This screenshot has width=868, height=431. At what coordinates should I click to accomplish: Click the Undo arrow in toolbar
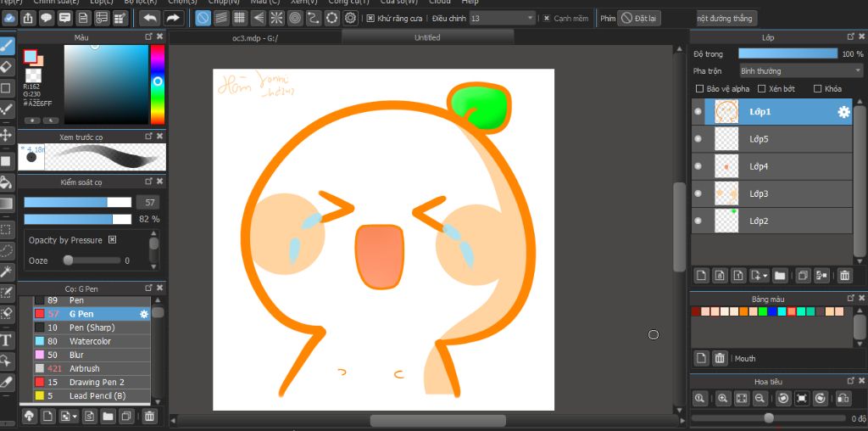pos(149,18)
